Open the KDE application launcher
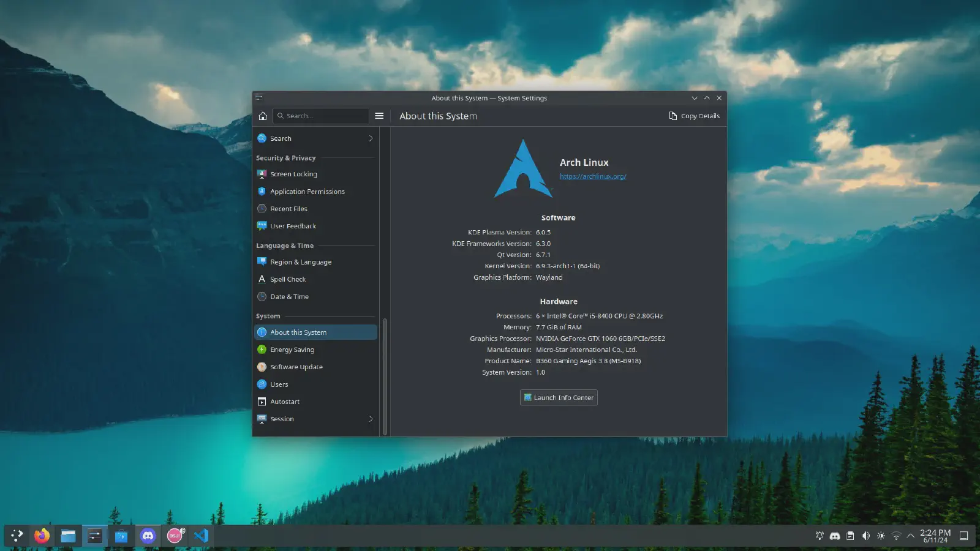This screenshot has width=980, height=551. pos(17,536)
